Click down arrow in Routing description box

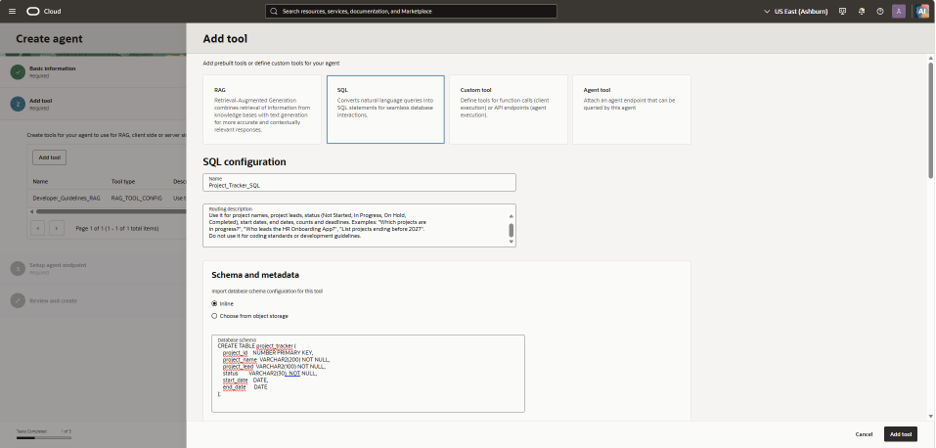[x=511, y=241]
